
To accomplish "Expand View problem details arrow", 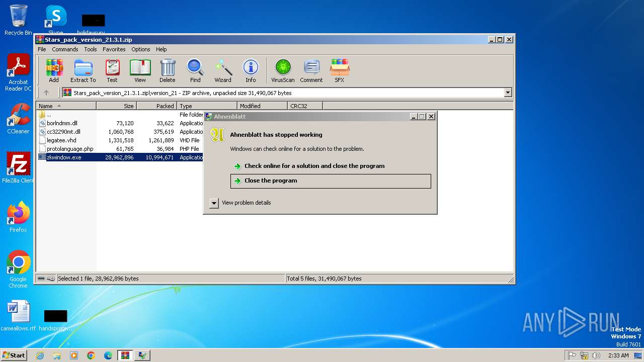I will 214,203.
